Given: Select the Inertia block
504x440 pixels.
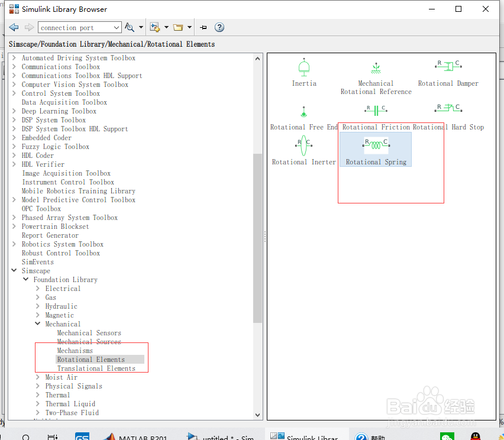Looking at the screenshot, I should (304, 73).
